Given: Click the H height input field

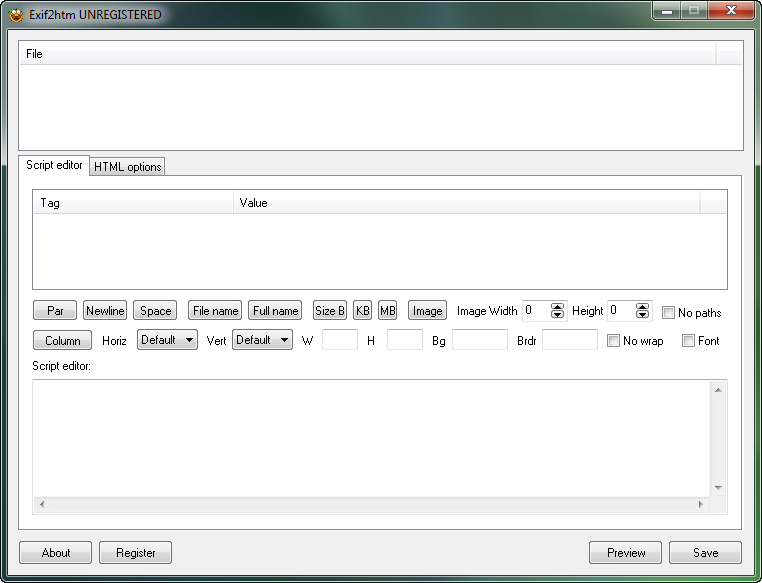Looking at the screenshot, I should [x=405, y=340].
